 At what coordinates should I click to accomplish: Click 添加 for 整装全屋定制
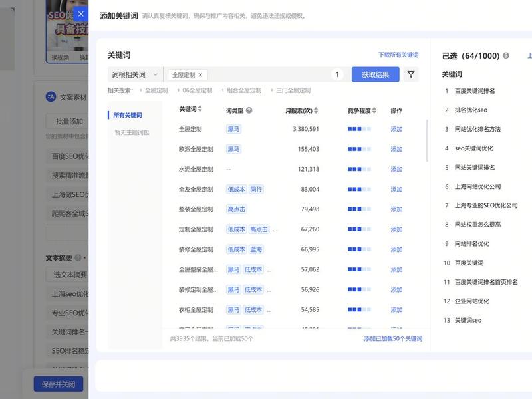tap(396, 209)
